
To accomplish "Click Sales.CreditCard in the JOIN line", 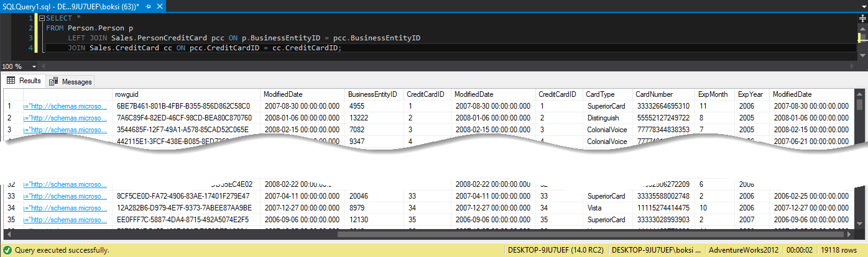I will 124,48.
